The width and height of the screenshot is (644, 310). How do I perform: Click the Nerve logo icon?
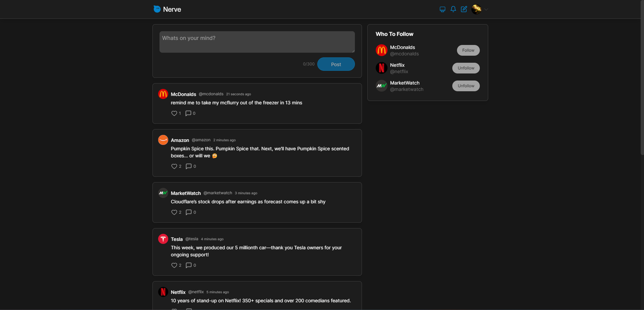[157, 9]
